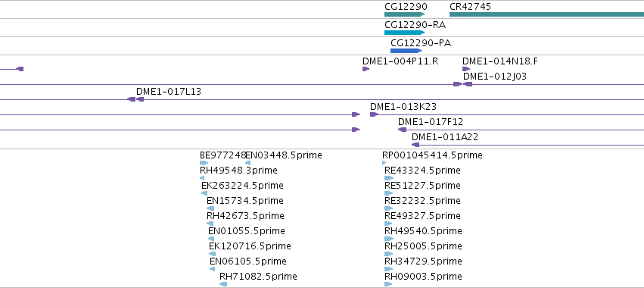Select the RP001045414.5prime EST label
This screenshot has height=288, width=644.
coord(432,155)
